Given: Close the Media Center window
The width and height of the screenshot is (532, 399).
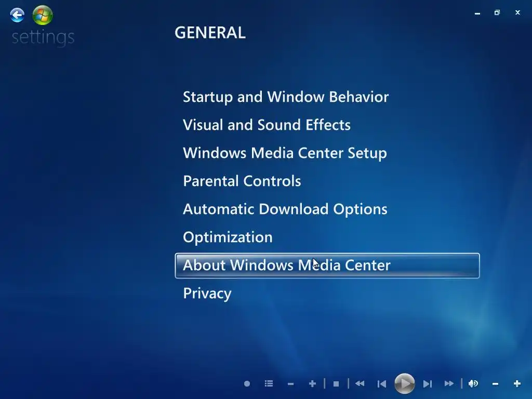Looking at the screenshot, I should [x=517, y=12].
